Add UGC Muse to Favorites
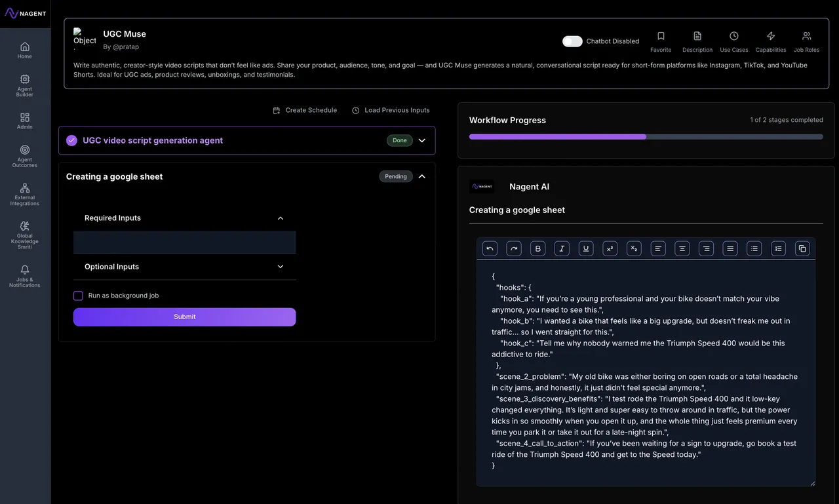Screen dimensions: 839x504 (x=661, y=41)
